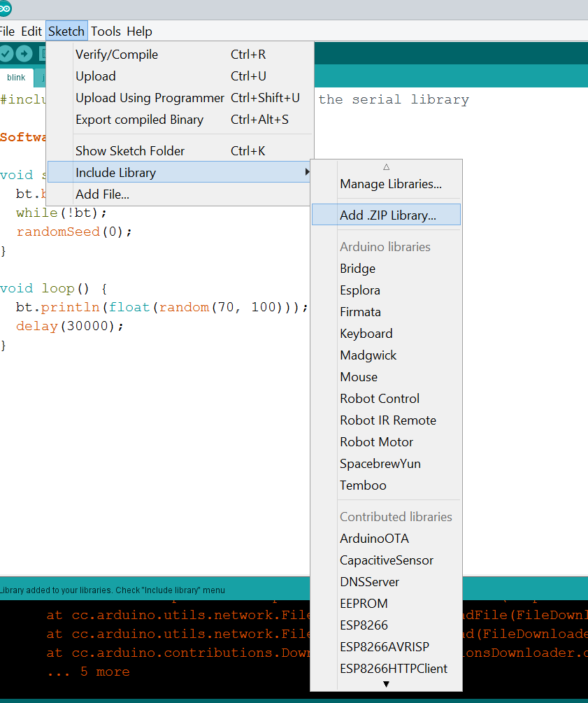Click the "Arduino libraries" section header
This screenshot has width=588, height=703.
coord(385,247)
